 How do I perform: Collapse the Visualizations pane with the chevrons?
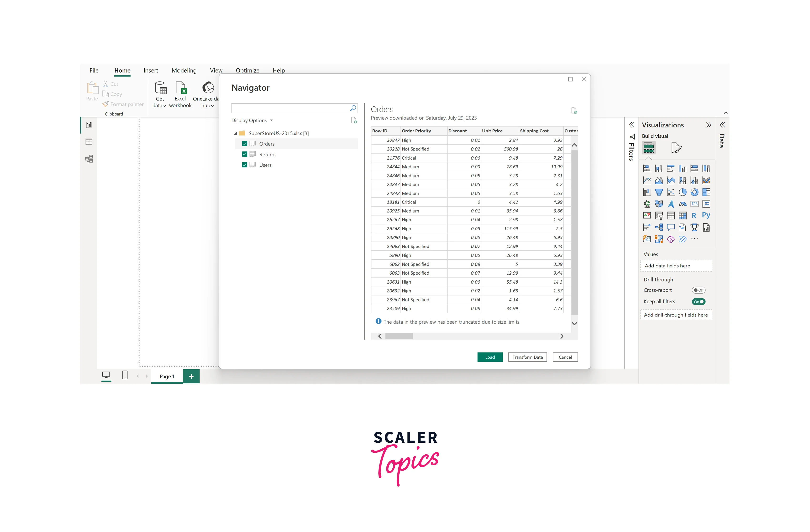(x=709, y=125)
